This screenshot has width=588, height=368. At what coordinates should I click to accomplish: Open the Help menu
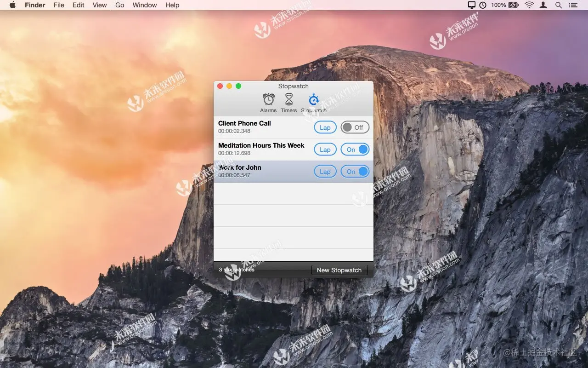tap(172, 5)
